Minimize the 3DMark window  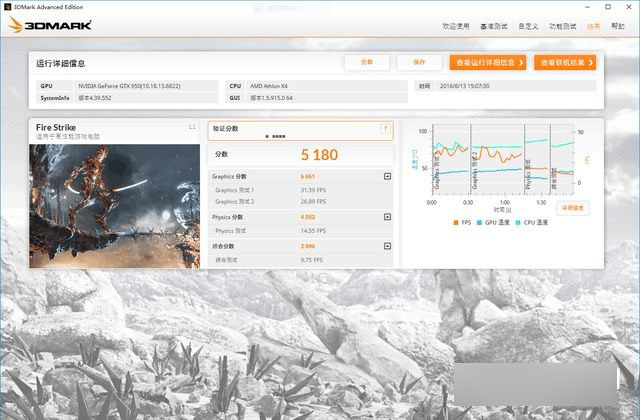click(x=587, y=7)
